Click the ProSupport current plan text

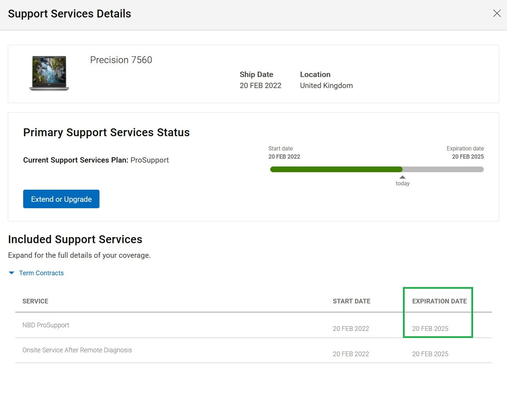tap(150, 160)
